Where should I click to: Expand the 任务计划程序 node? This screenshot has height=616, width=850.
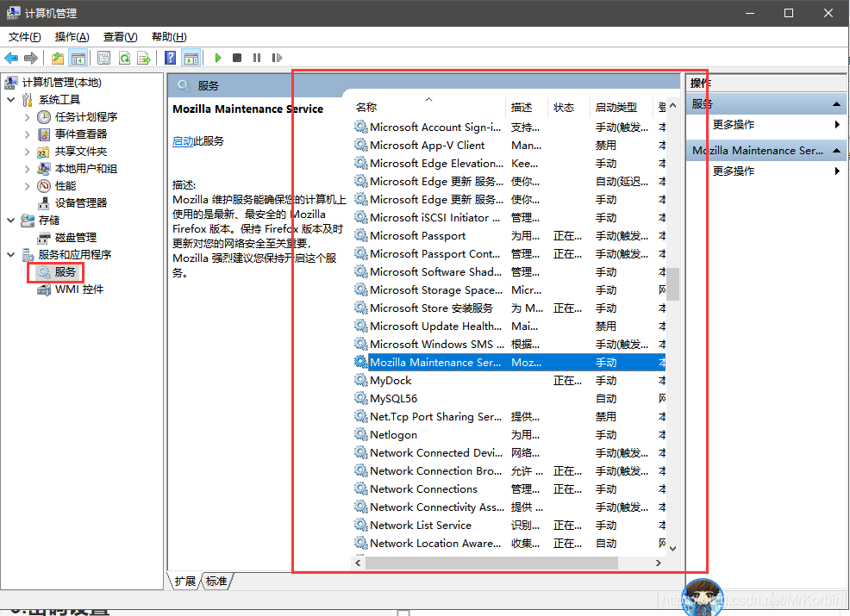pos(27,117)
